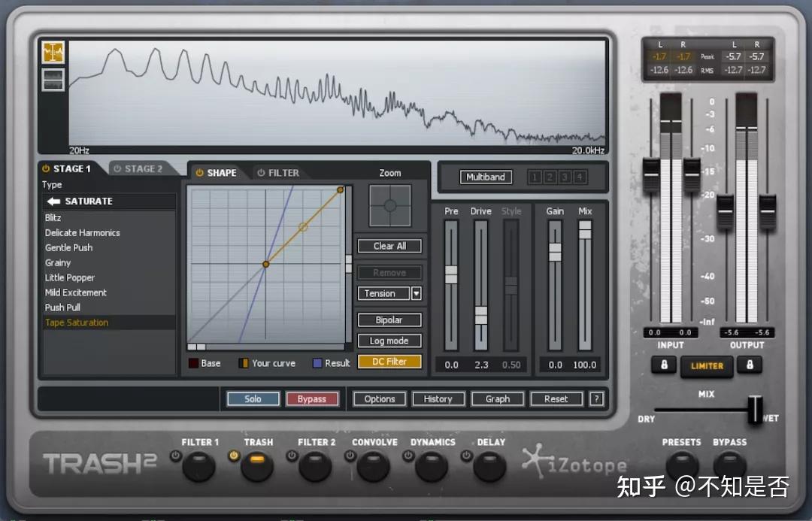Select band 2 button
This screenshot has width=812, height=521.
550,177
